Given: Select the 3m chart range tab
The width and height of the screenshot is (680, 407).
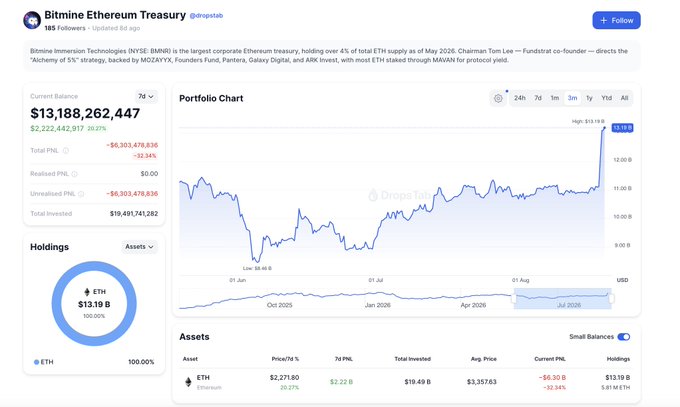Looking at the screenshot, I should coord(572,98).
